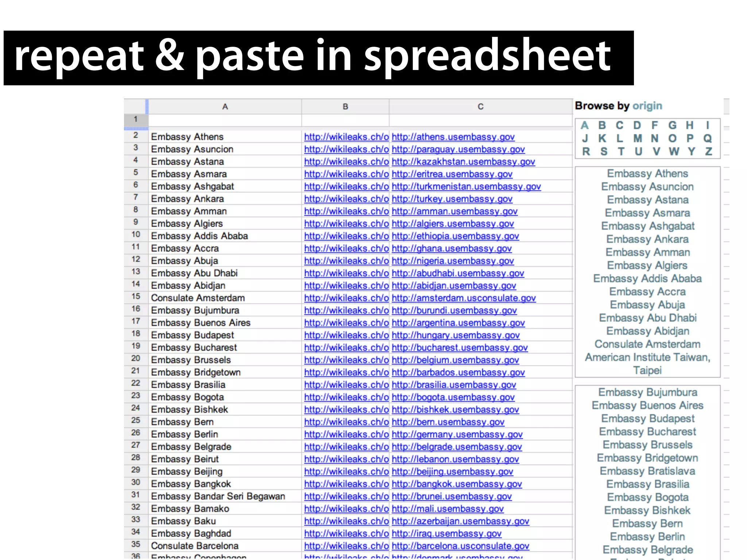
Task: Select column B header
Action: pyautogui.click(x=345, y=106)
